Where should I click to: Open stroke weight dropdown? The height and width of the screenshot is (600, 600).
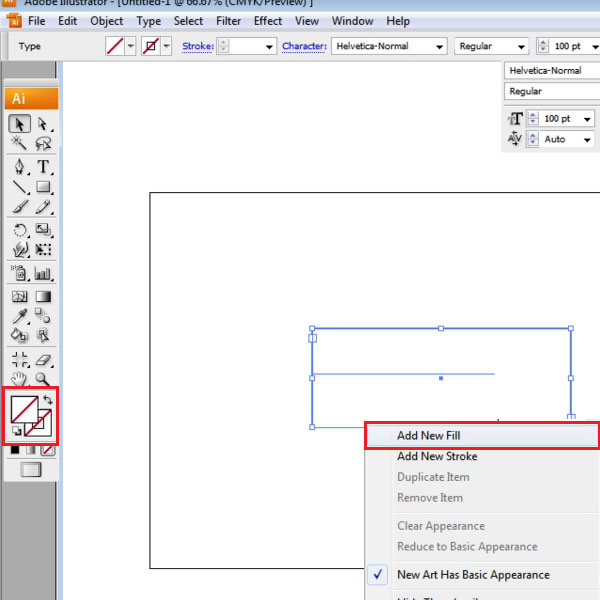tap(269, 47)
